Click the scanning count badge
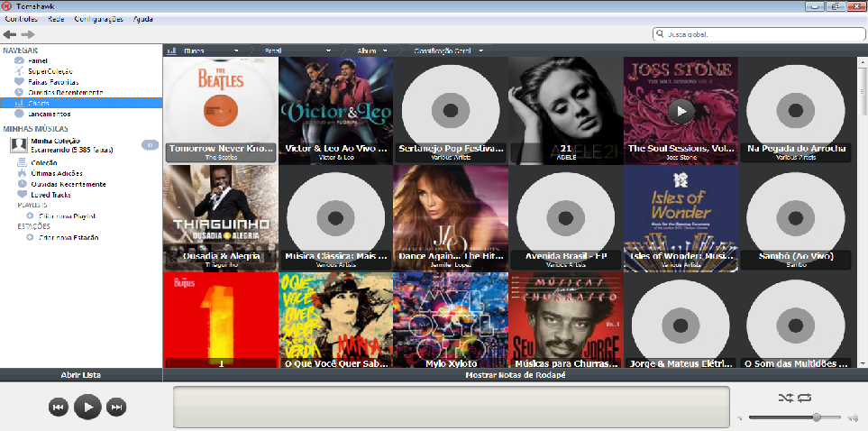The width and height of the screenshot is (868, 431). [x=150, y=145]
